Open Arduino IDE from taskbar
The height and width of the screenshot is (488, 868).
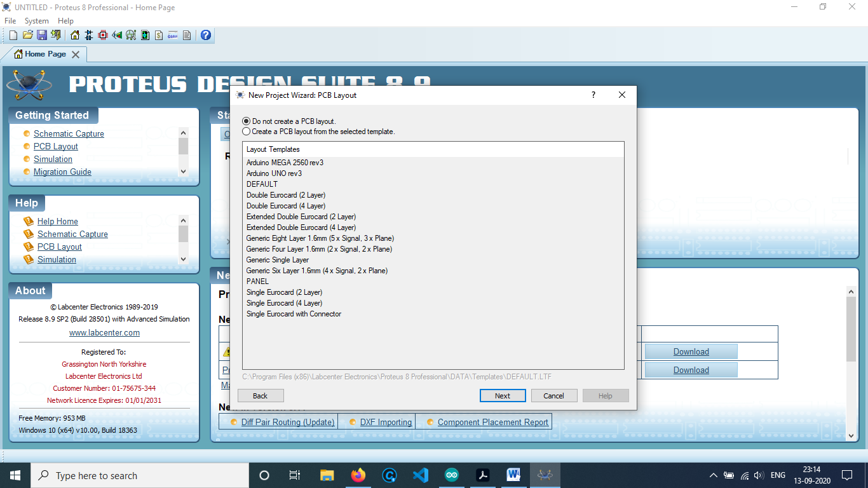coord(451,475)
